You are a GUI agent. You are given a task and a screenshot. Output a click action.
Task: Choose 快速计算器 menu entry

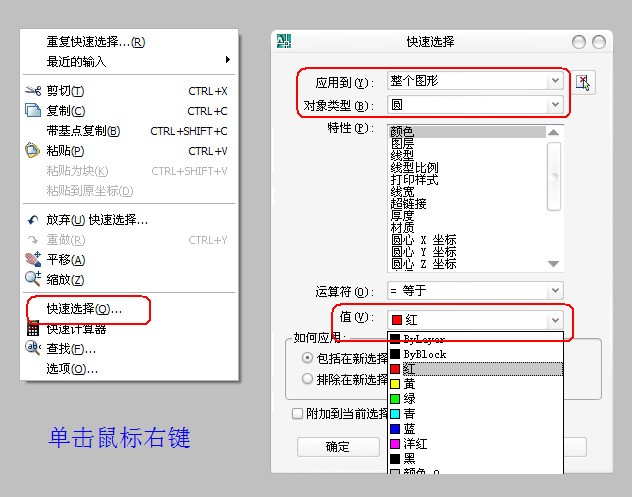coord(129,329)
